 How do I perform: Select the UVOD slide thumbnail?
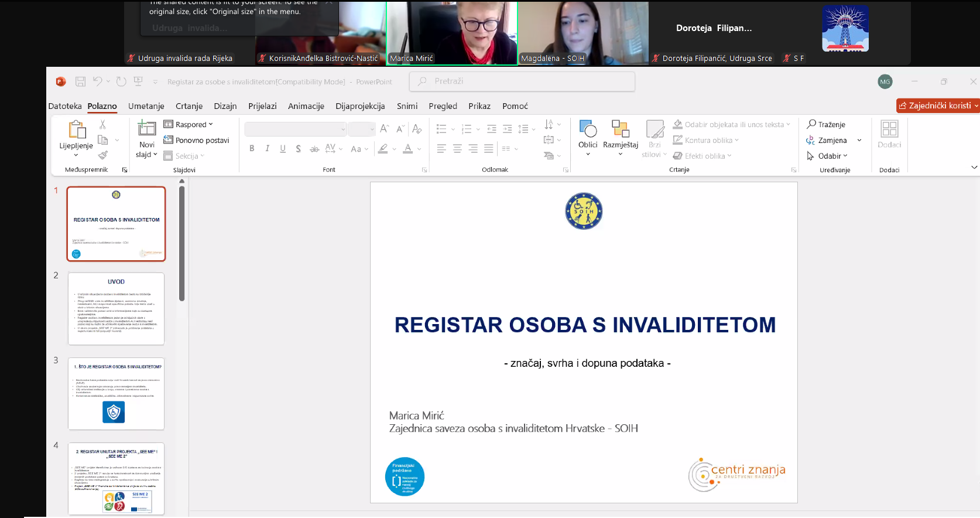click(x=116, y=309)
